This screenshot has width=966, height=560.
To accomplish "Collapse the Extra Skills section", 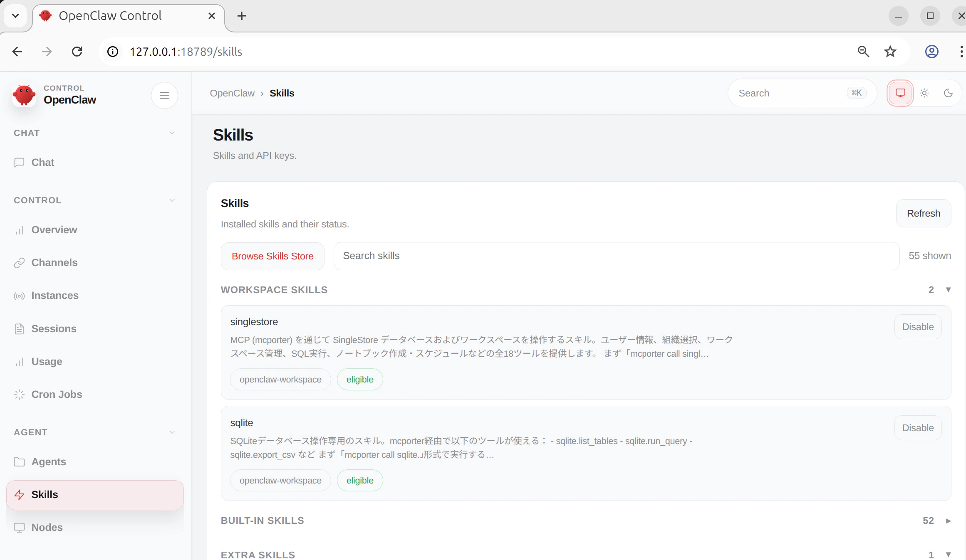I will click(x=586, y=555).
